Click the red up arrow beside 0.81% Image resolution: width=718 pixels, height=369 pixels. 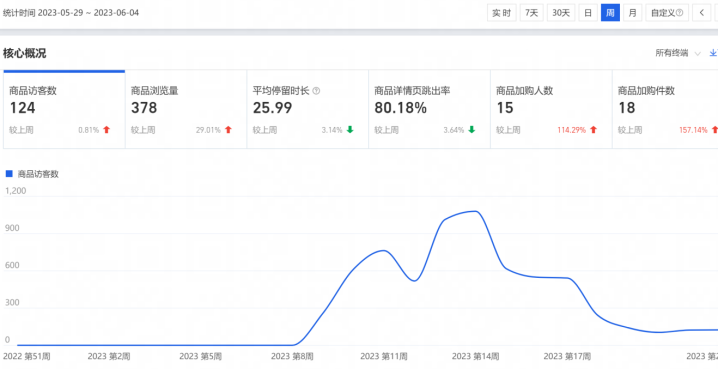(107, 130)
